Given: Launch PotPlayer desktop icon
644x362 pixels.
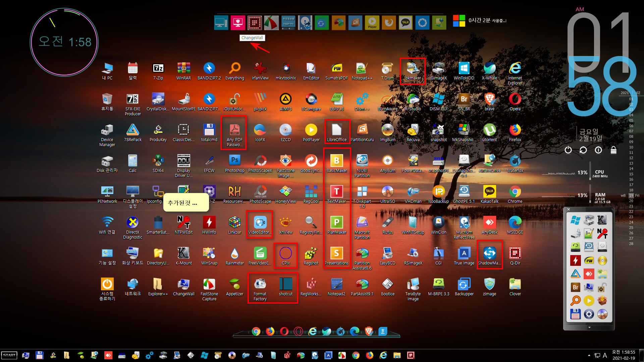Looking at the screenshot, I should 311,133.
